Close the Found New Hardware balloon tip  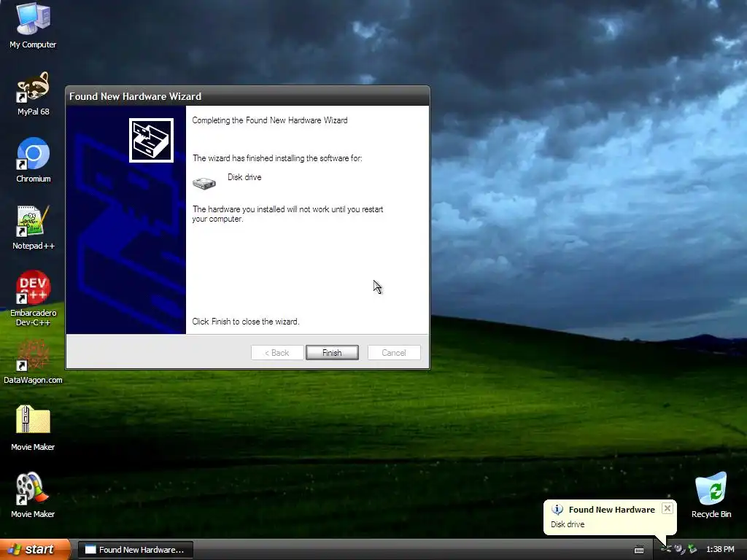pyautogui.click(x=667, y=508)
